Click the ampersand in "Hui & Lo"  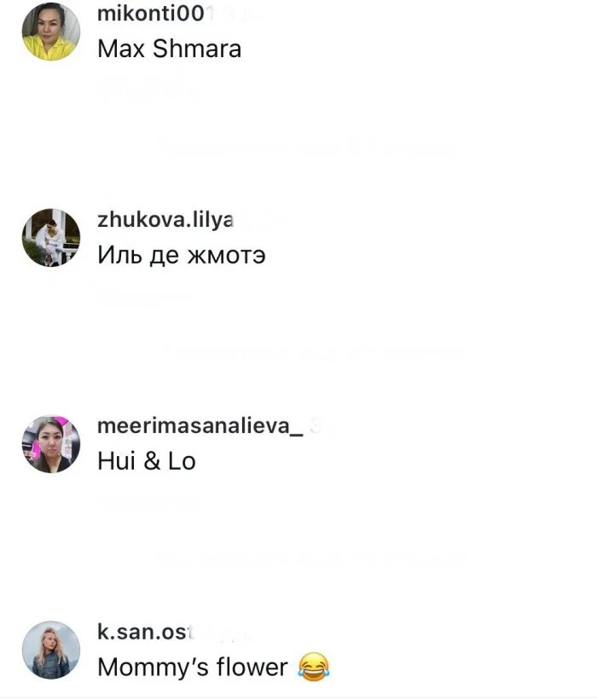point(152,460)
